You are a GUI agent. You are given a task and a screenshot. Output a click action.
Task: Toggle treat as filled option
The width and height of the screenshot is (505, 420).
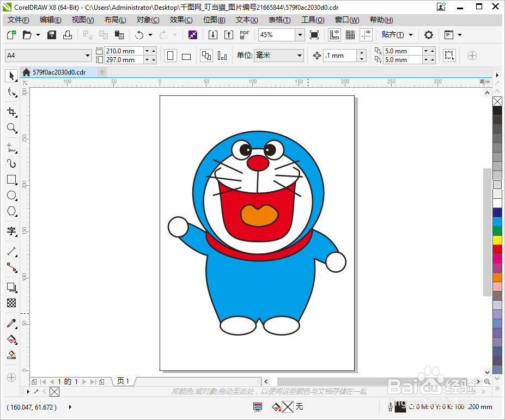(449, 56)
